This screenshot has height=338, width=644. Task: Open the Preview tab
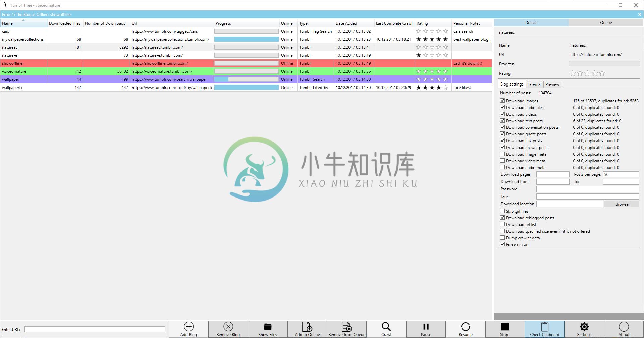click(552, 84)
